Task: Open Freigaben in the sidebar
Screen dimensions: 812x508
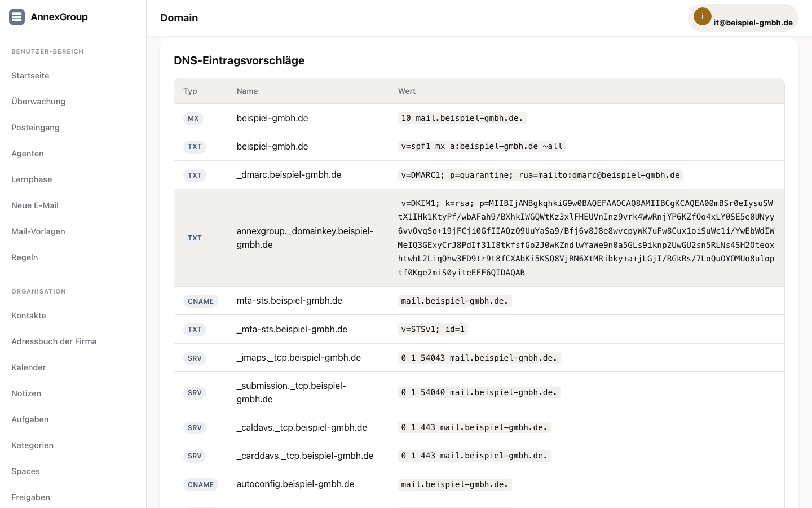Action: [31, 497]
